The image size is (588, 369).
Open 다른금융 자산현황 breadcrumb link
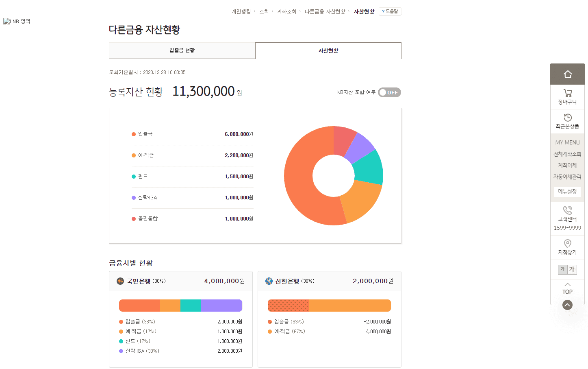coord(325,11)
